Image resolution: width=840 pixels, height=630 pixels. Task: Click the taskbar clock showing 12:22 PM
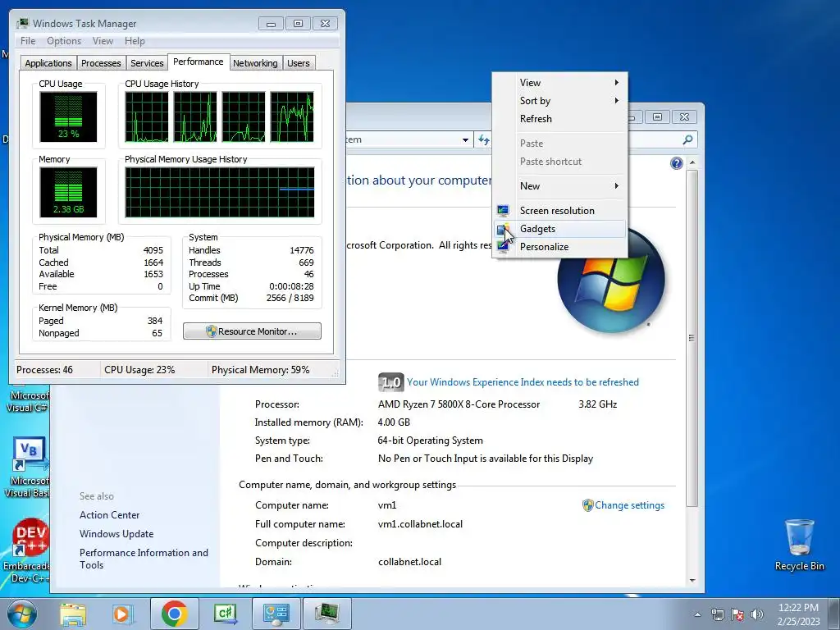798,614
